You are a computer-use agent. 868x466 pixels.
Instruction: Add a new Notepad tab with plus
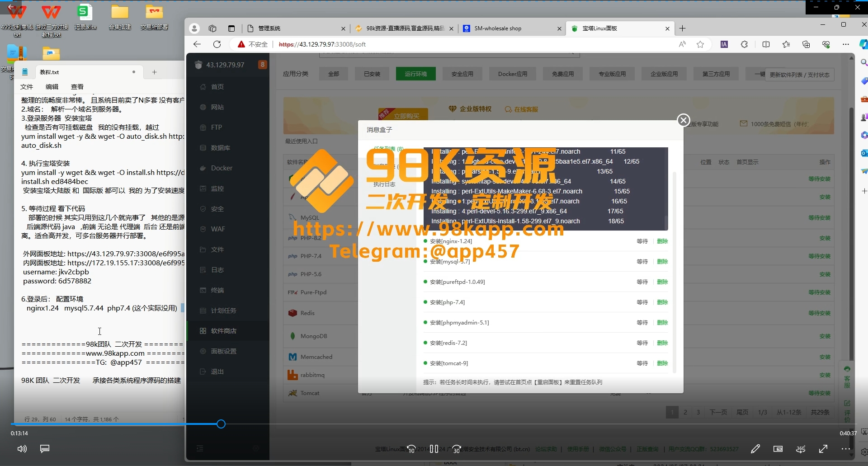click(x=154, y=72)
